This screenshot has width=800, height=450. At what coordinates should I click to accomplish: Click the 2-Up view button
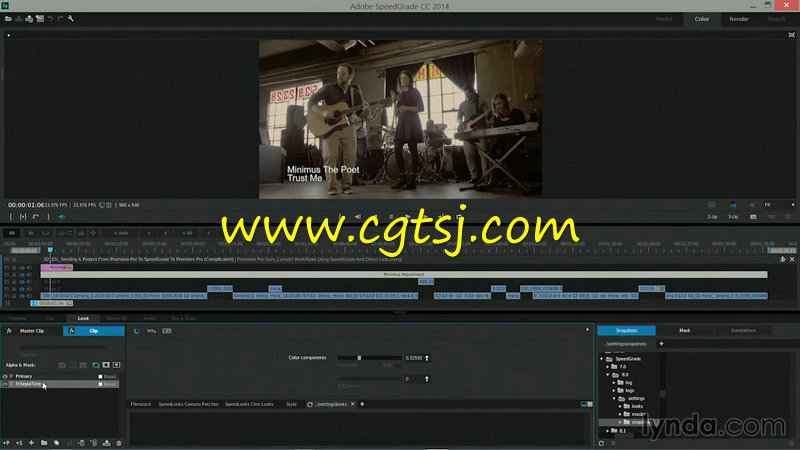pyautogui.click(x=712, y=217)
